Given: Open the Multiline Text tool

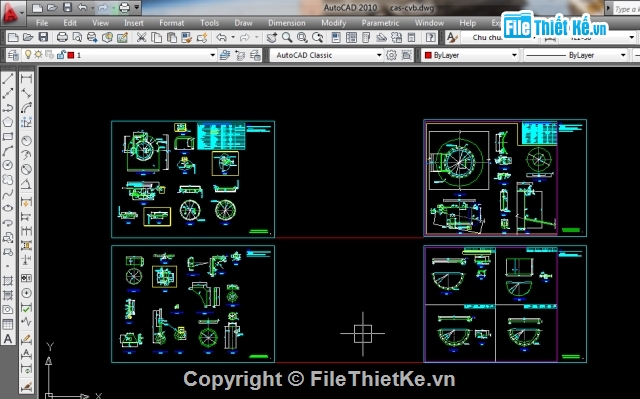Looking at the screenshot, I should 8,339.
